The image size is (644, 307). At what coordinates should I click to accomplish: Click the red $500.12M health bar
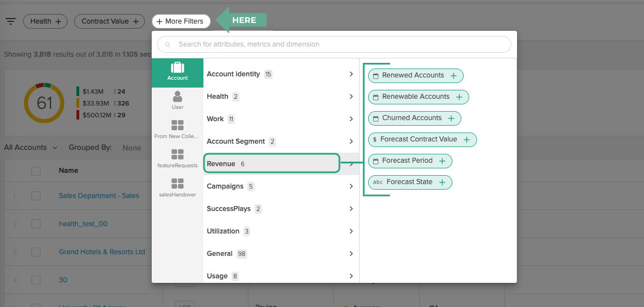click(78, 115)
